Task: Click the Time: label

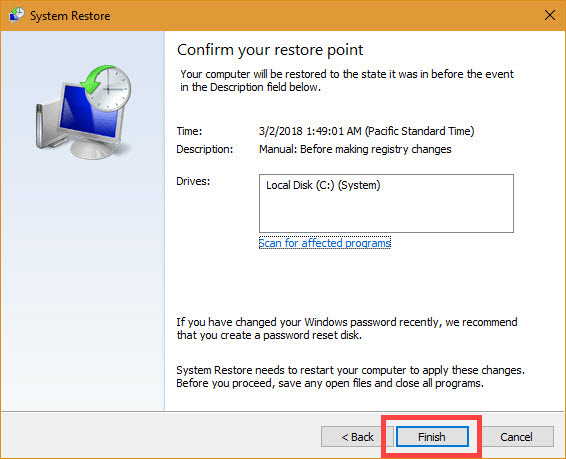Action: pos(189,131)
